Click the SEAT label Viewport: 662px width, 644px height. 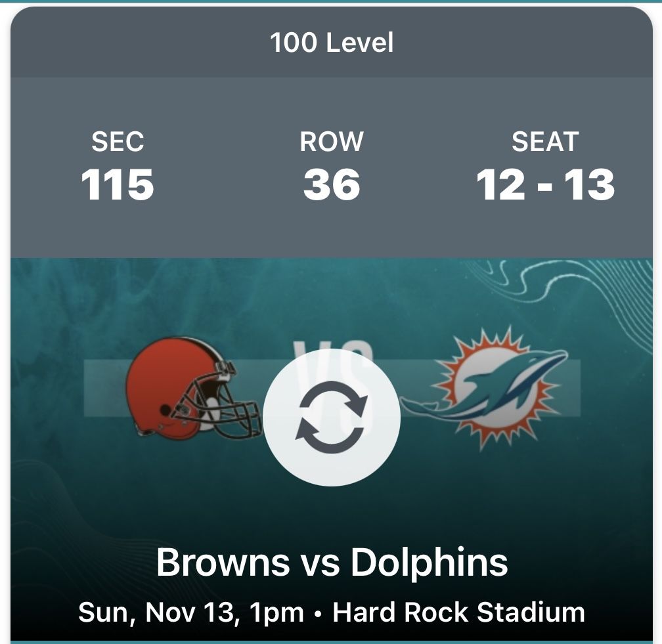pos(545,142)
